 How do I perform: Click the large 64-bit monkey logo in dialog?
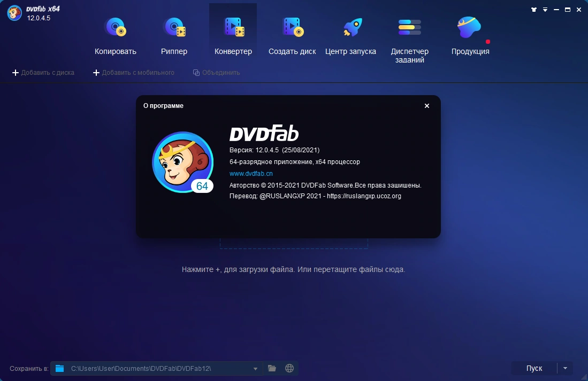(x=183, y=162)
